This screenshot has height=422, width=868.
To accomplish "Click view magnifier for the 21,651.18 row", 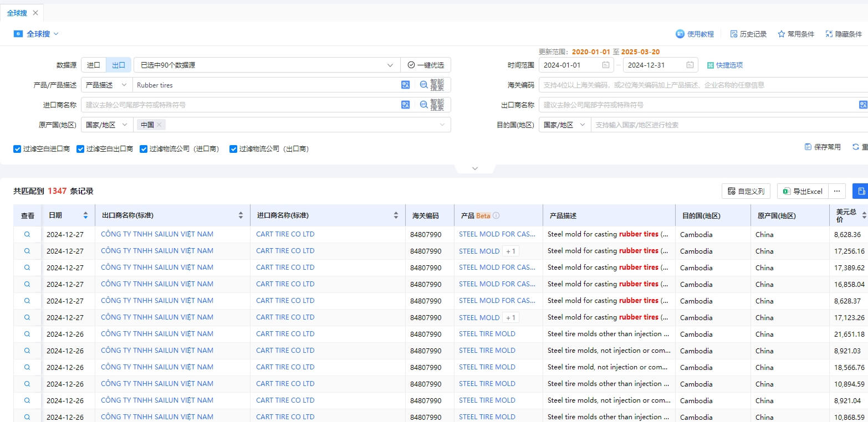I will point(27,334).
